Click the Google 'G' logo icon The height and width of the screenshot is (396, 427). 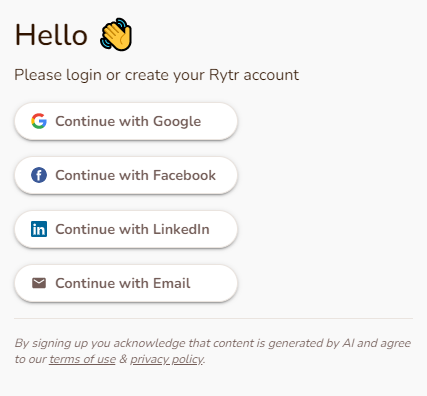(39, 121)
